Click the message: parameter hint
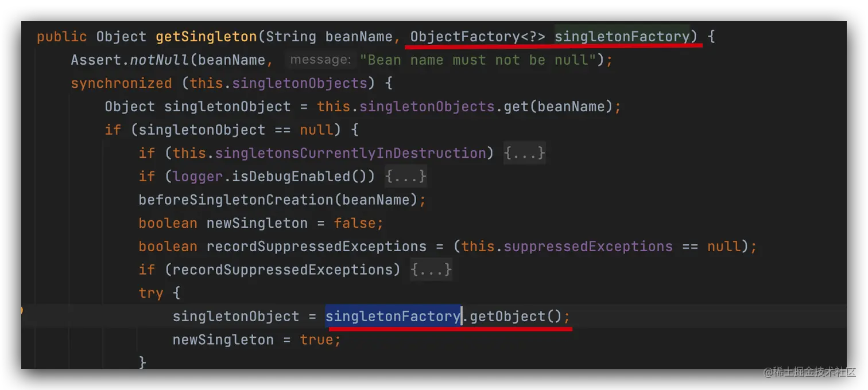Screen dimensions: 868x390 click(x=320, y=60)
